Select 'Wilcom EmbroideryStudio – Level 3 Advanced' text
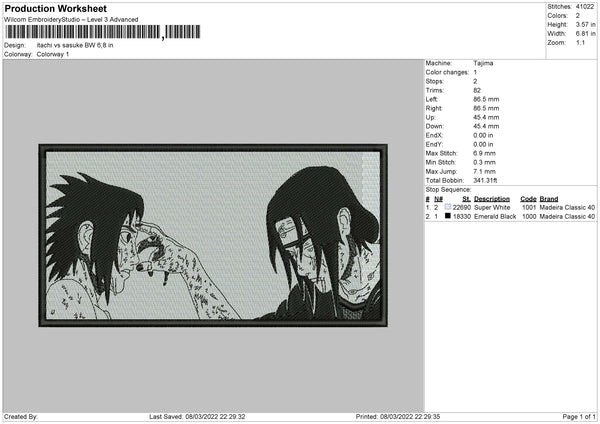 pos(71,20)
